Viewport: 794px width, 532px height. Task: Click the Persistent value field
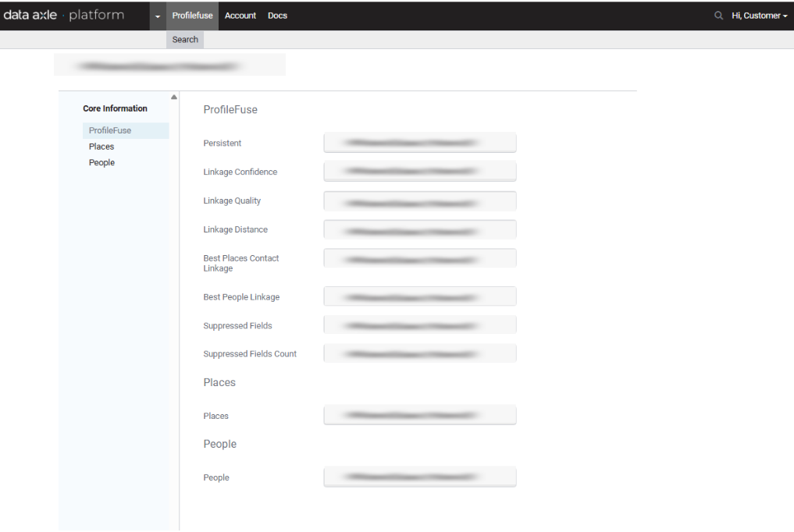pyautogui.click(x=420, y=143)
